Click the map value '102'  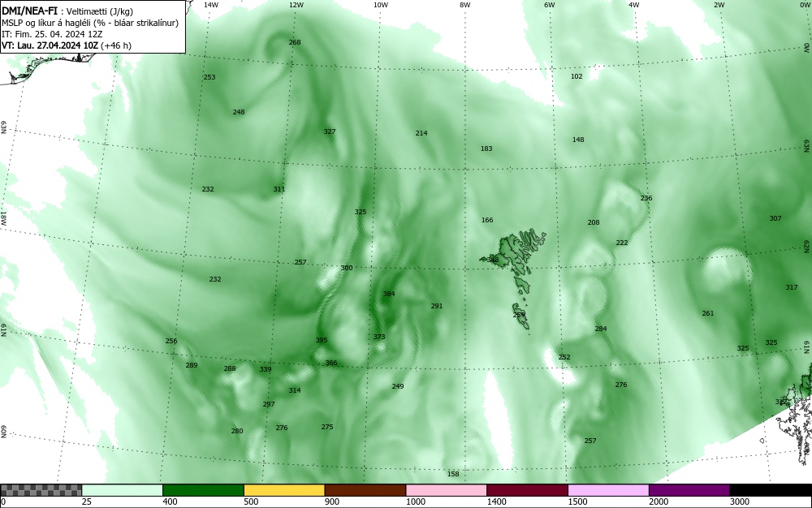577,76
